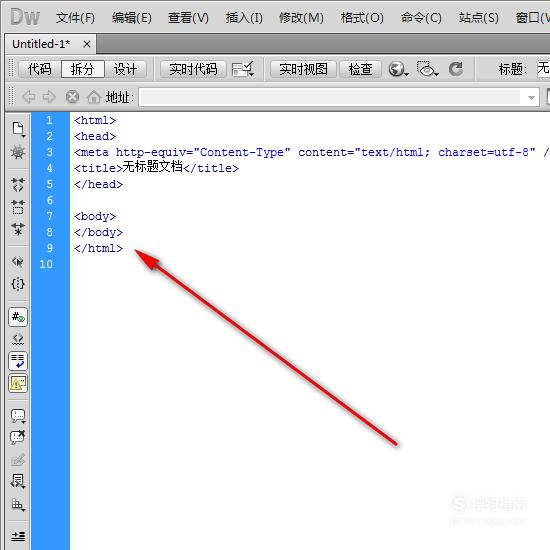
Task: Click the closing </html> tag line
Action: coord(98,248)
